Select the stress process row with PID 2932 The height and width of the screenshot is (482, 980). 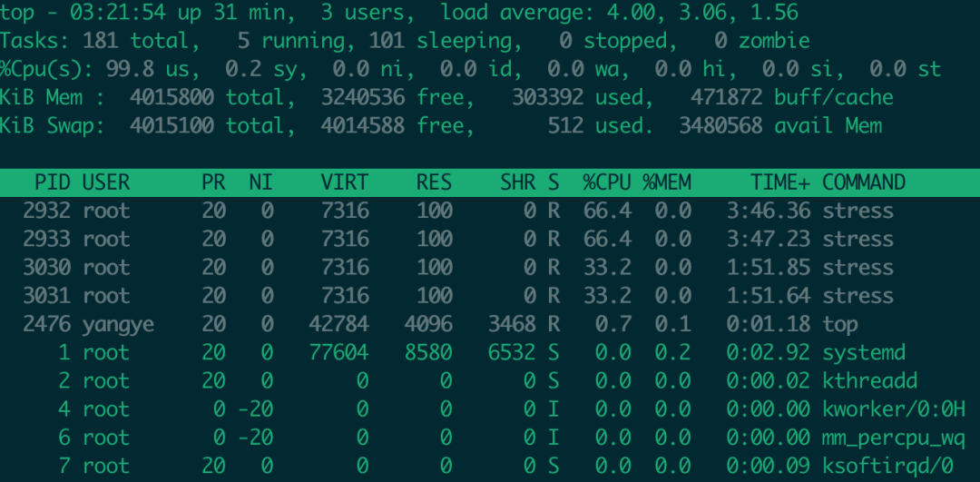pyautogui.click(x=490, y=211)
